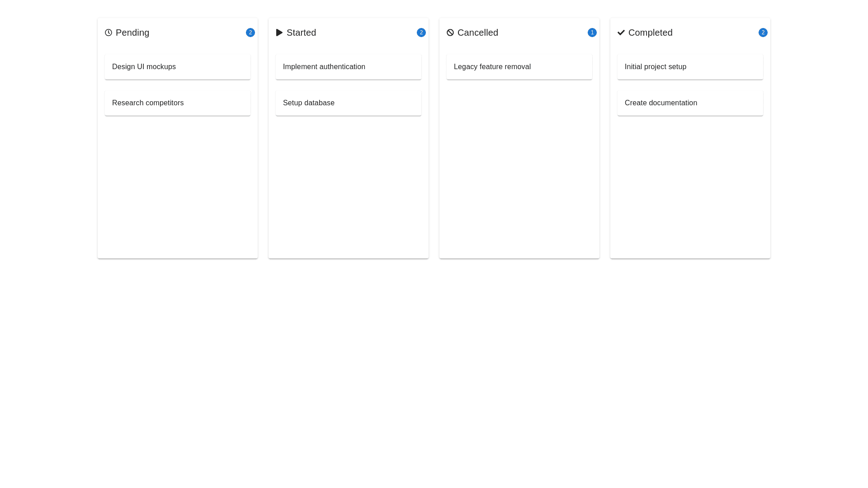Open the Create documentation card
The height and width of the screenshot is (488, 868).
click(x=690, y=103)
